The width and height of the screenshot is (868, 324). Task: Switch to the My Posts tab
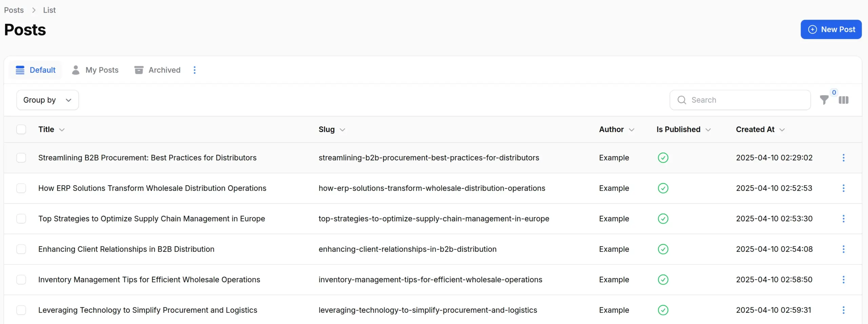tap(102, 70)
